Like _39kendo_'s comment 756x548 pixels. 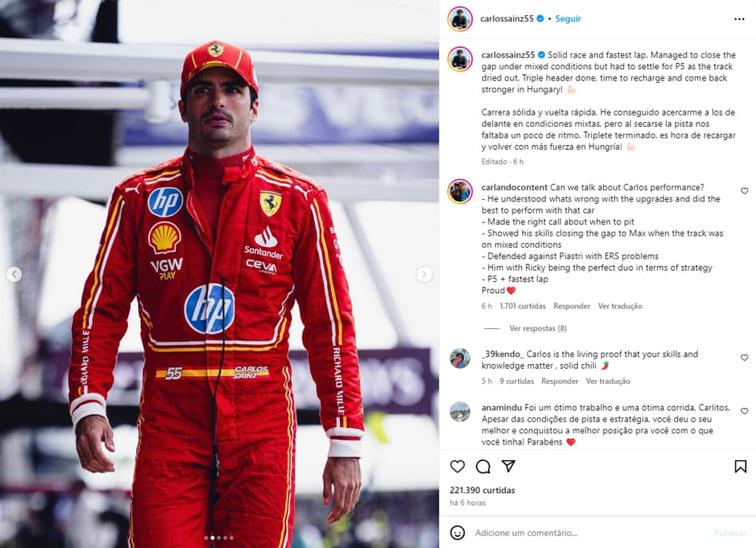pos(744,358)
